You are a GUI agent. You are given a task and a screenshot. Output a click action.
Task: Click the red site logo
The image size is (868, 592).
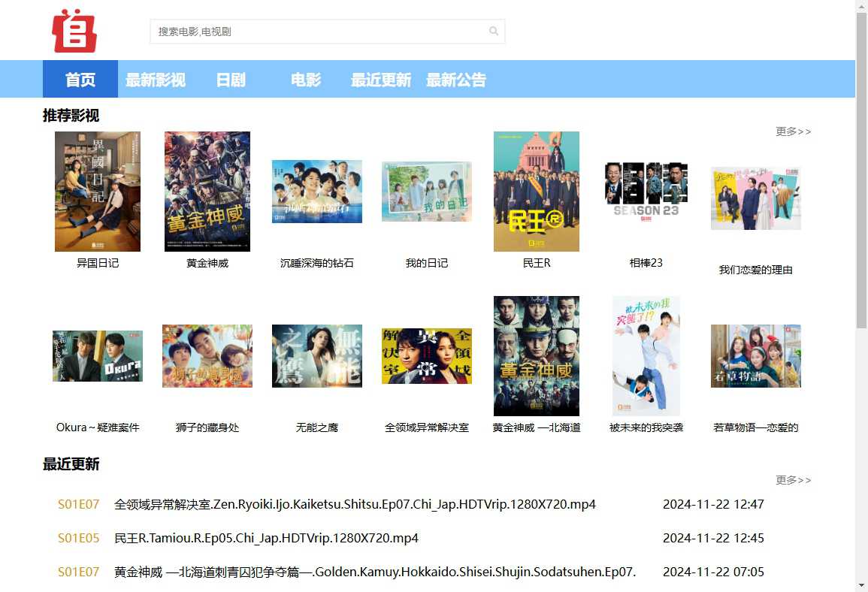[x=74, y=31]
